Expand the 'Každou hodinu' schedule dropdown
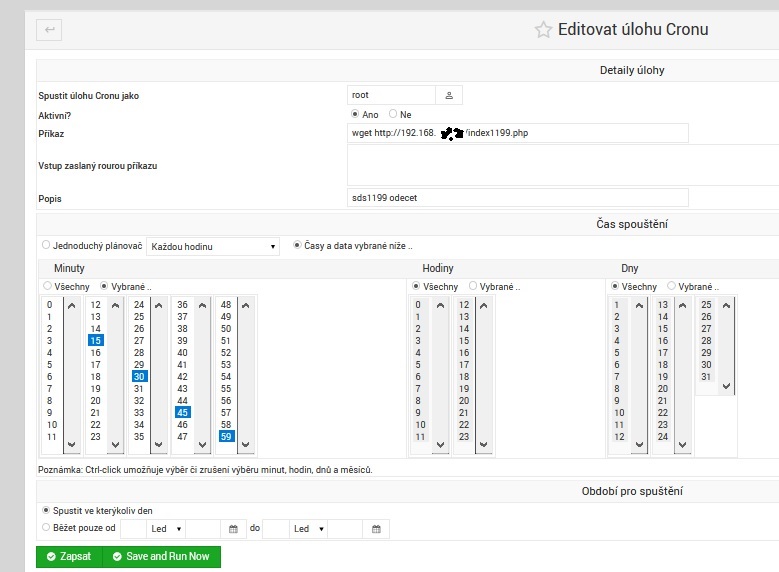 click(x=213, y=246)
